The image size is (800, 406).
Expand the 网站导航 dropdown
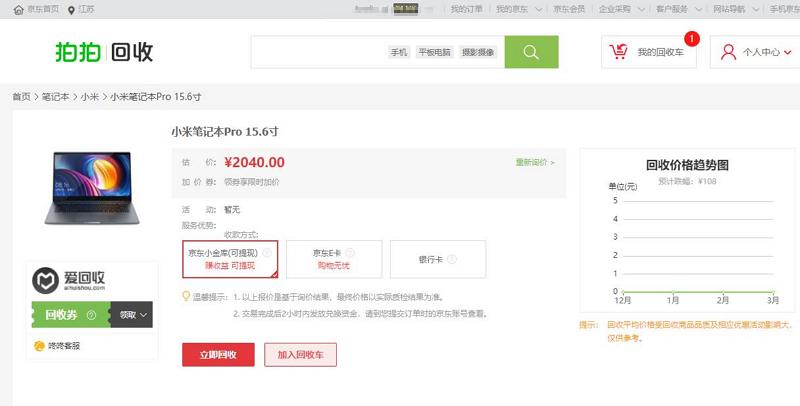(x=756, y=10)
